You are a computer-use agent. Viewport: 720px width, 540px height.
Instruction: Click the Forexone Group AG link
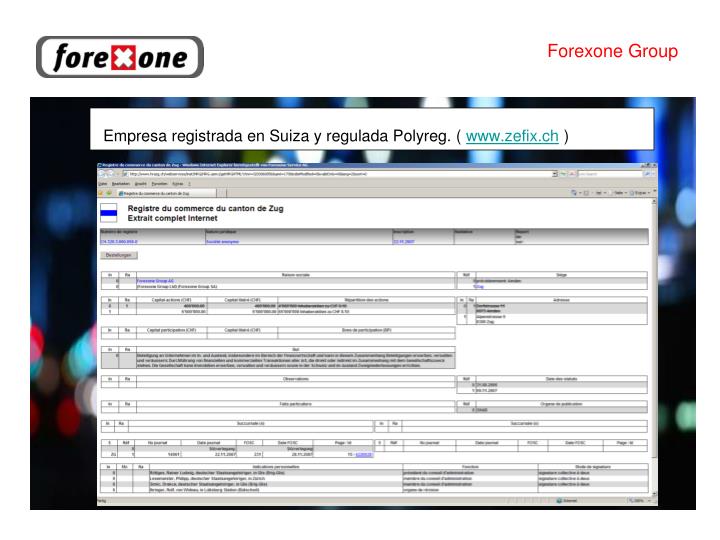click(x=155, y=281)
